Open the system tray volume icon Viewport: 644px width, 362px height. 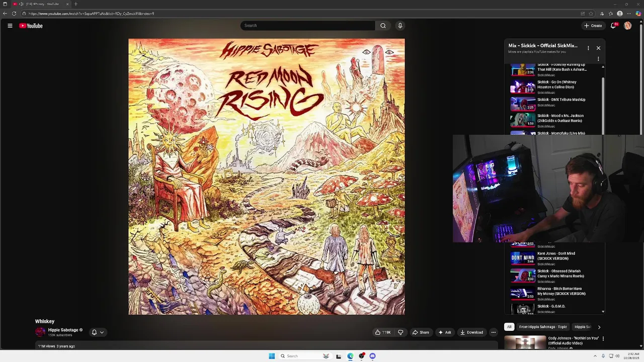click(617, 356)
